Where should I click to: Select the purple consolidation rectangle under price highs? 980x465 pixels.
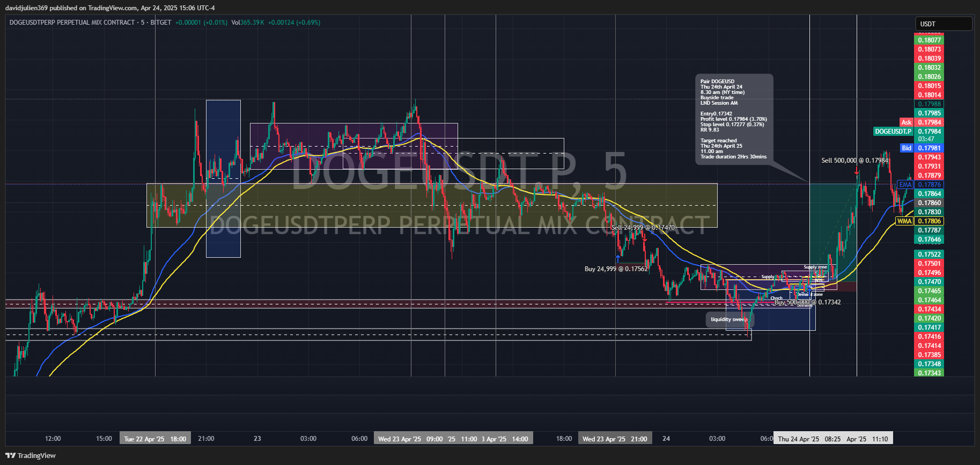[x=353, y=146]
